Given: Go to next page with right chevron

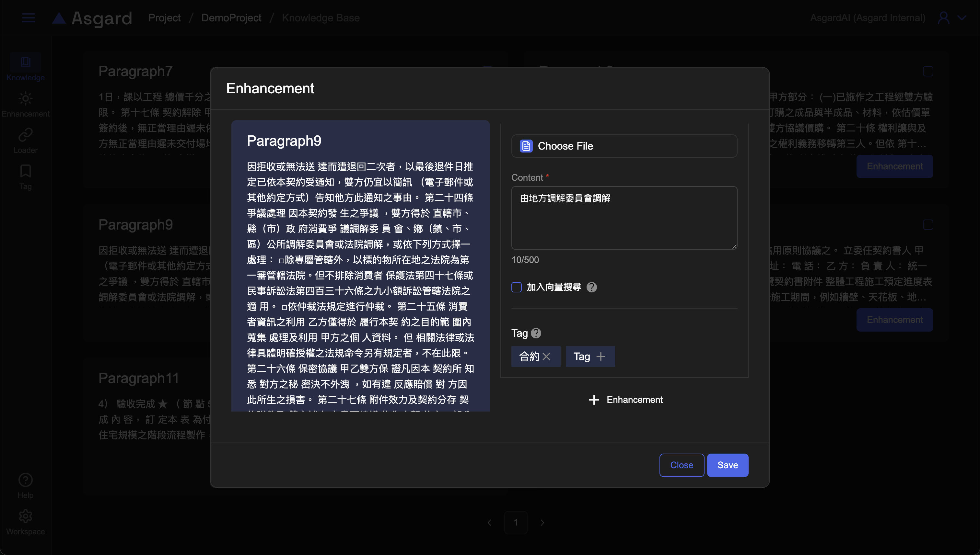Looking at the screenshot, I should point(542,523).
